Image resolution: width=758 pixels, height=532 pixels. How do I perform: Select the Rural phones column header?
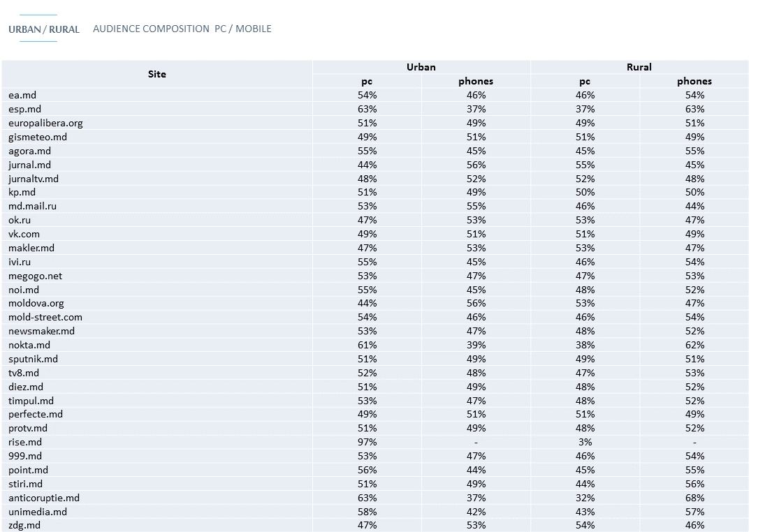(x=694, y=81)
